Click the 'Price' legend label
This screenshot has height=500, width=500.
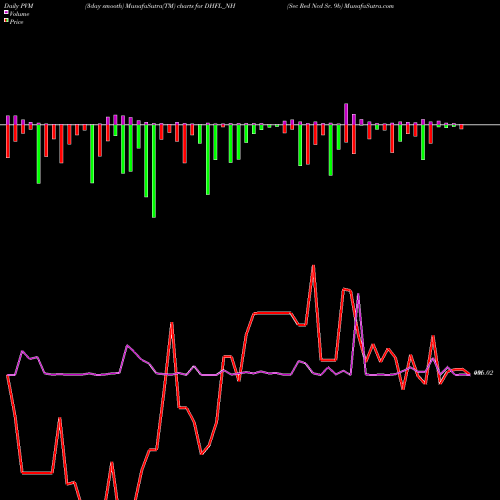16,22
